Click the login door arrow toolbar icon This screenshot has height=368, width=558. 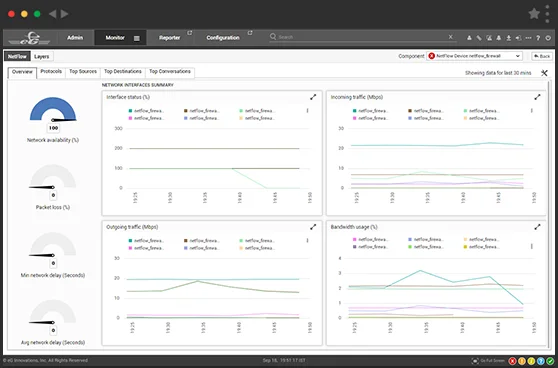point(518,38)
